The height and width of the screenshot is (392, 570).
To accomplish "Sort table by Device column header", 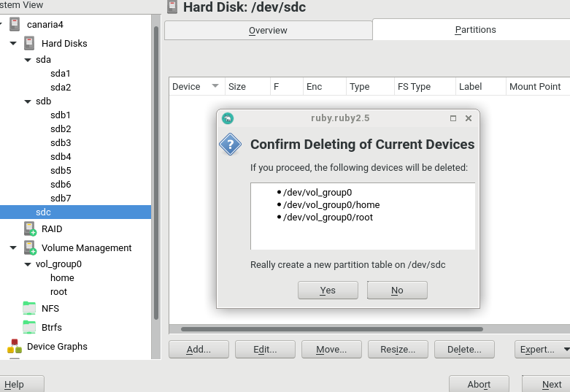I will (x=196, y=86).
